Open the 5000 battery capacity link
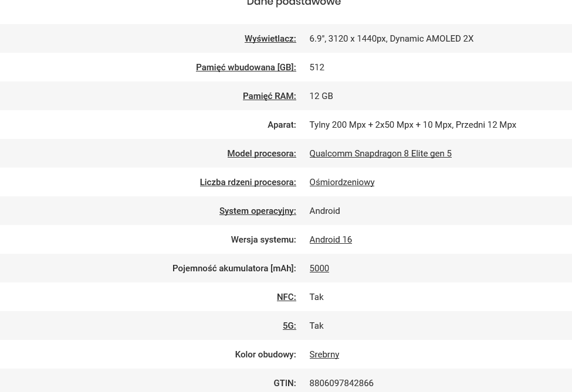 coord(319,268)
